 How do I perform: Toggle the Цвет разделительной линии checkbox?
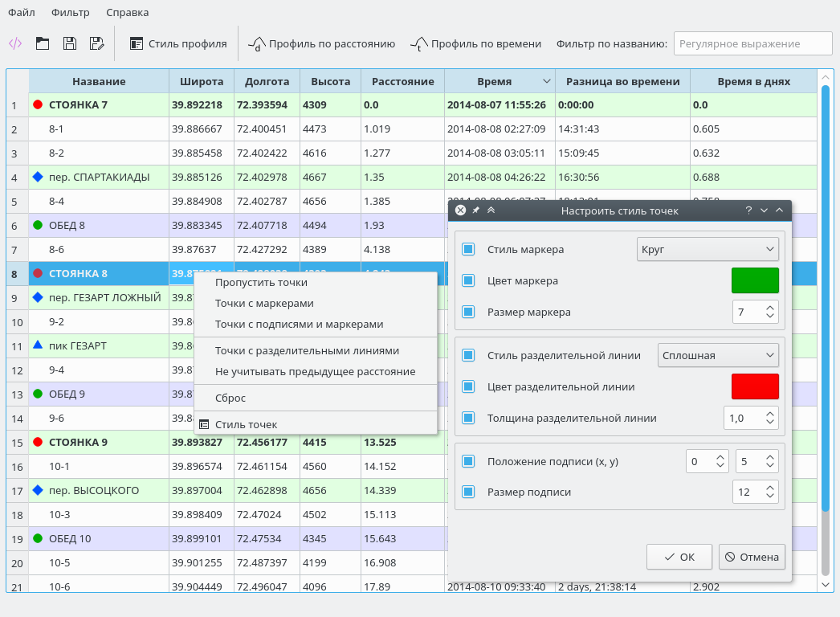pyautogui.click(x=469, y=387)
